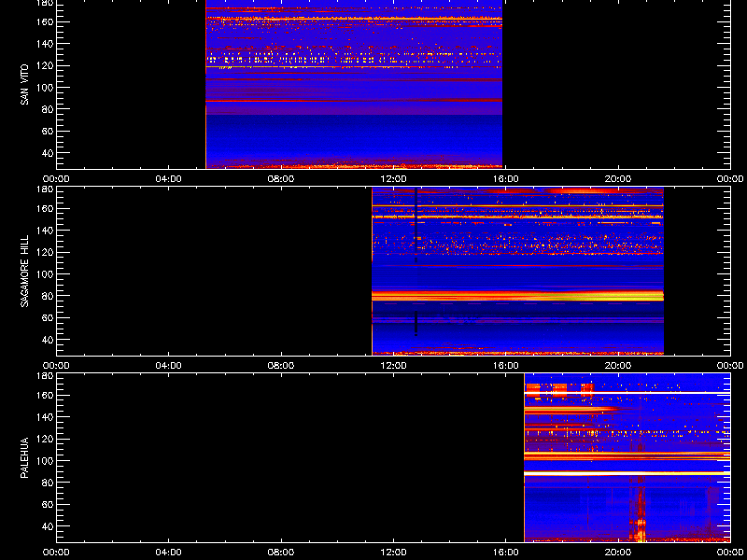Click the 160 frequency label on Palehua axis
The image size is (747, 560).
(x=46, y=395)
